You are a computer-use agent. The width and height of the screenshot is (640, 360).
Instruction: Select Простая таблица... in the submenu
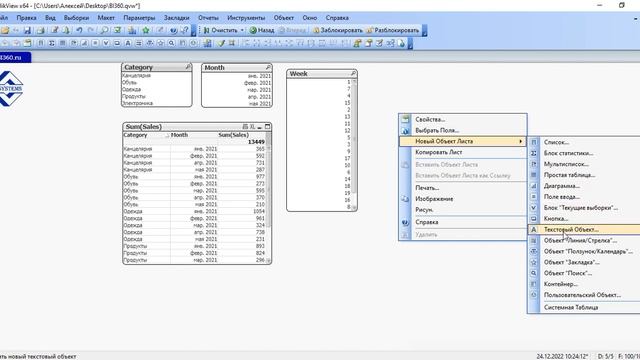[584, 175]
